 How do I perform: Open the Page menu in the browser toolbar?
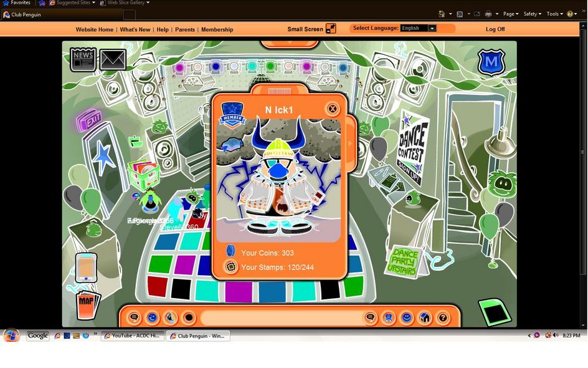coord(511,14)
